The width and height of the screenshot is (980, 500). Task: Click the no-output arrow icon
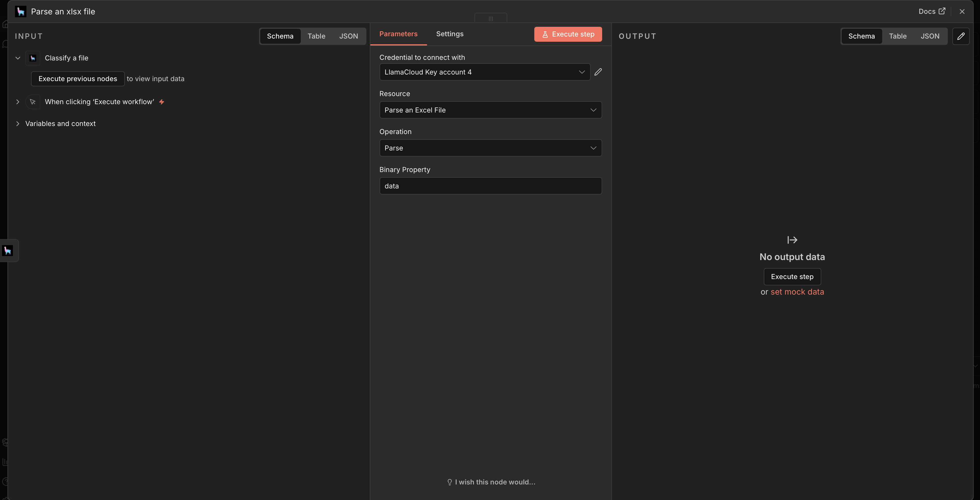point(792,240)
